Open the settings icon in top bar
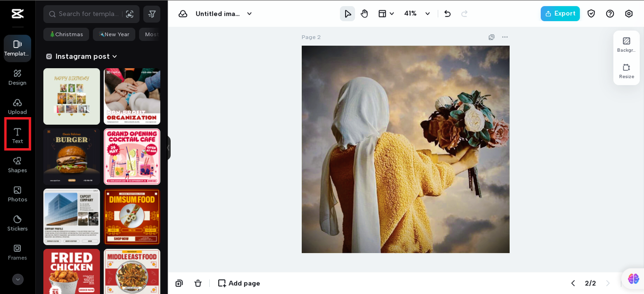Screen dimensions: 644x294 [629, 14]
